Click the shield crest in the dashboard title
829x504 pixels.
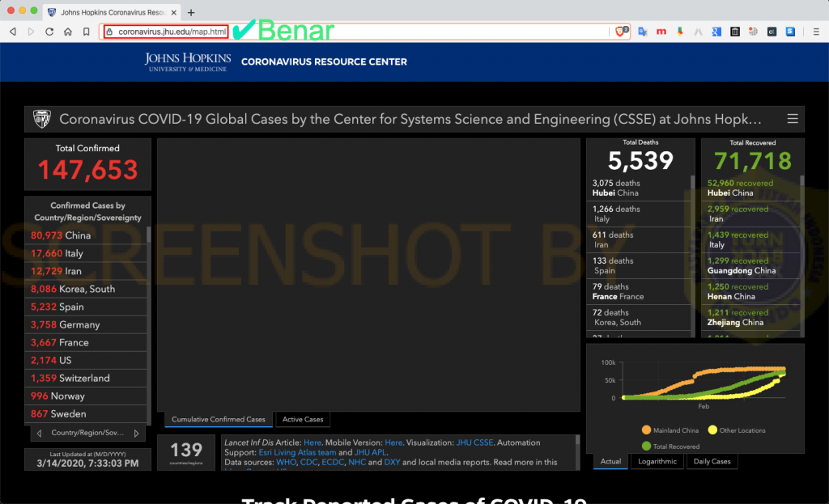[x=42, y=119]
